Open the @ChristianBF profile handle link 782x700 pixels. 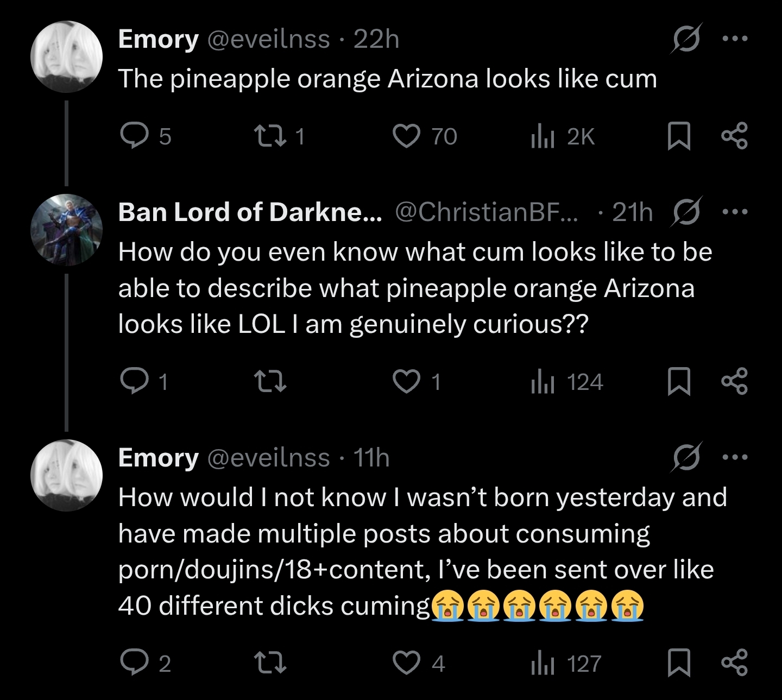pyautogui.click(x=487, y=212)
